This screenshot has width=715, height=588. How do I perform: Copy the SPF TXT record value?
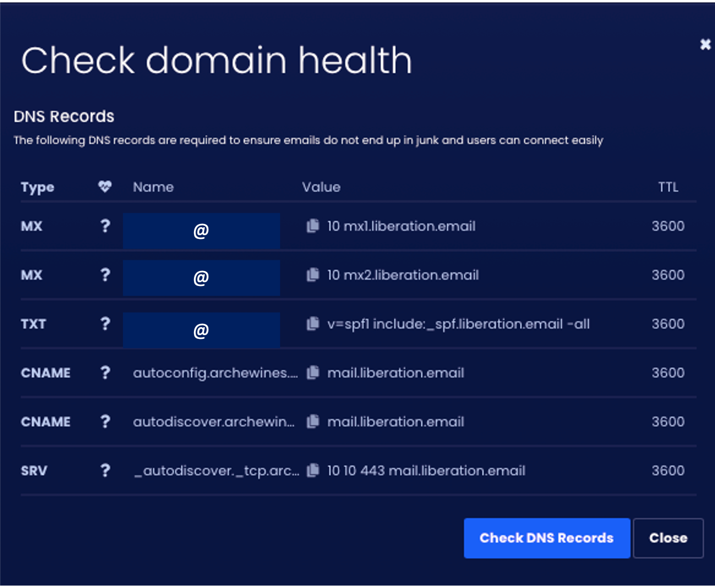[313, 324]
